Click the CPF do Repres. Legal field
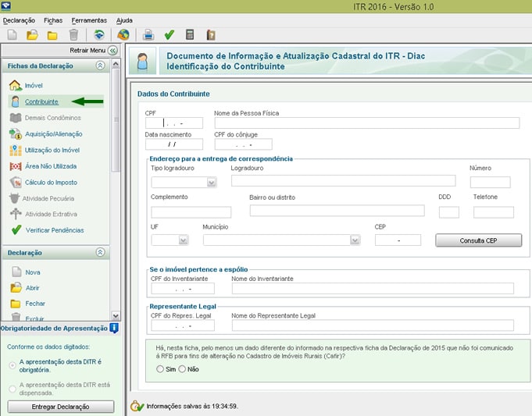Image resolution: width=532 pixels, height=416 pixels. coord(183,325)
